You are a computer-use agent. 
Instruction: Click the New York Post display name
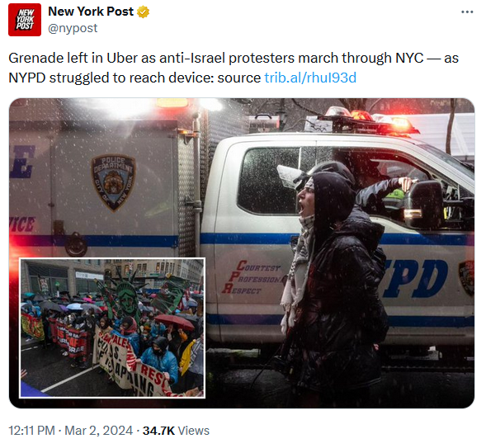click(x=91, y=12)
